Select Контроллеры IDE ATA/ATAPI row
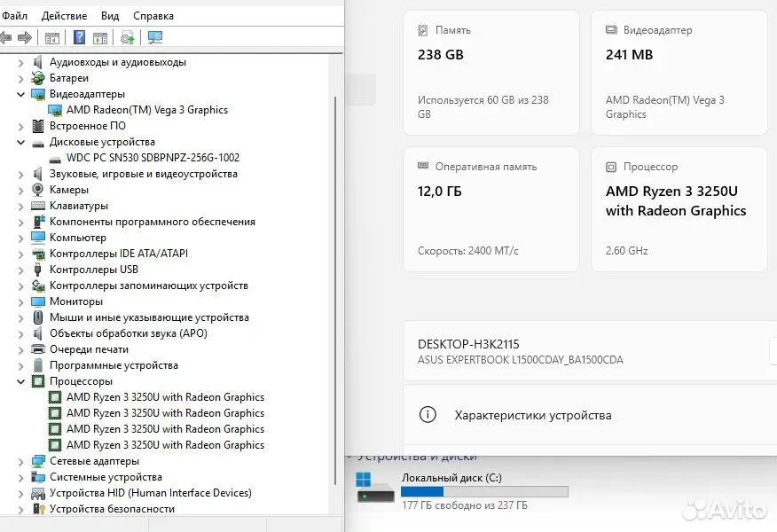777x532 pixels. 119,254
